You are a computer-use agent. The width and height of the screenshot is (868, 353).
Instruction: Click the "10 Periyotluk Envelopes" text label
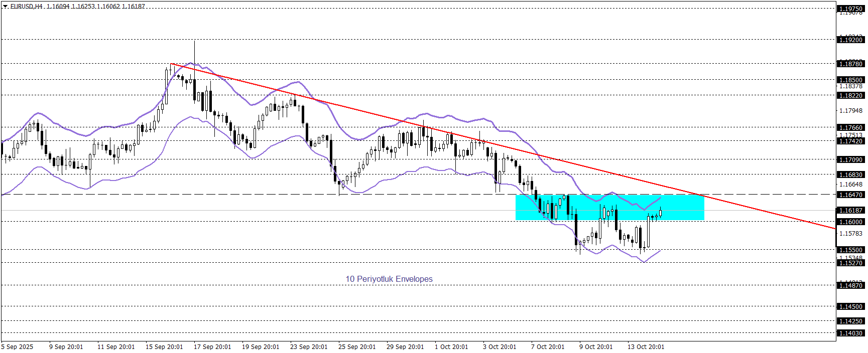pos(389,279)
